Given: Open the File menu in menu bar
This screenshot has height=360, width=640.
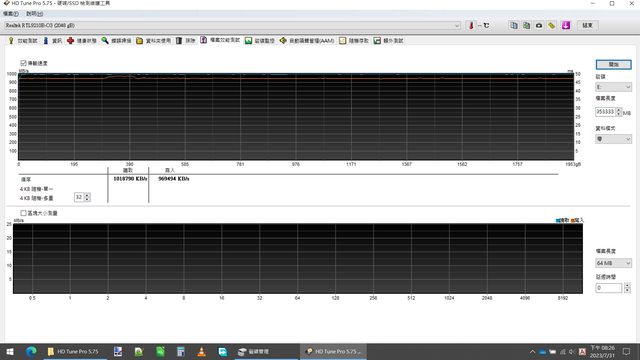Looking at the screenshot, I should [x=11, y=13].
